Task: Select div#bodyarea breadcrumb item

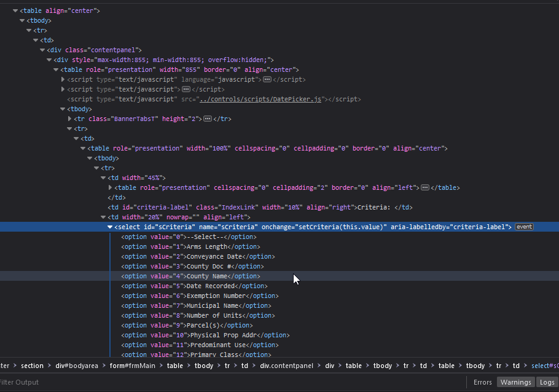Action: coord(77,366)
